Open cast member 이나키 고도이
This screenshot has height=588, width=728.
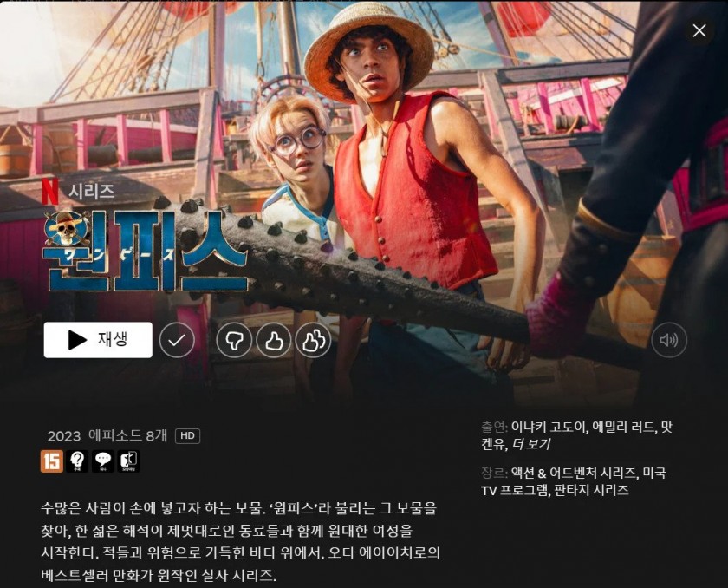click(549, 427)
